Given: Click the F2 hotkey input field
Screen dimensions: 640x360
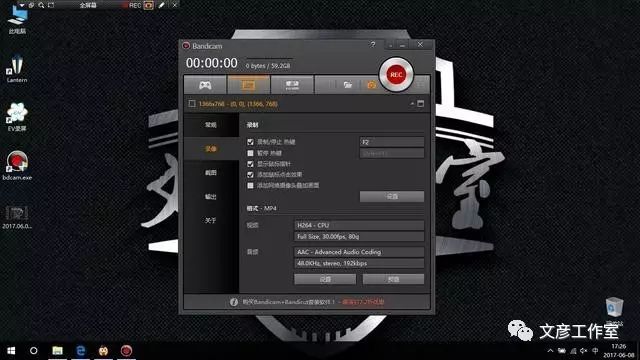Looking at the screenshot, I should (391, 142).
